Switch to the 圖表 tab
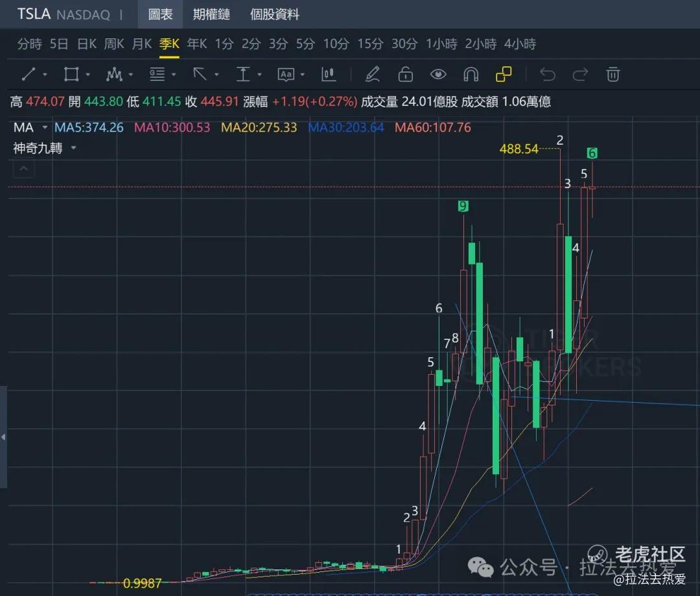The width and height of the screenshot is (700, 596). (160, 14)
